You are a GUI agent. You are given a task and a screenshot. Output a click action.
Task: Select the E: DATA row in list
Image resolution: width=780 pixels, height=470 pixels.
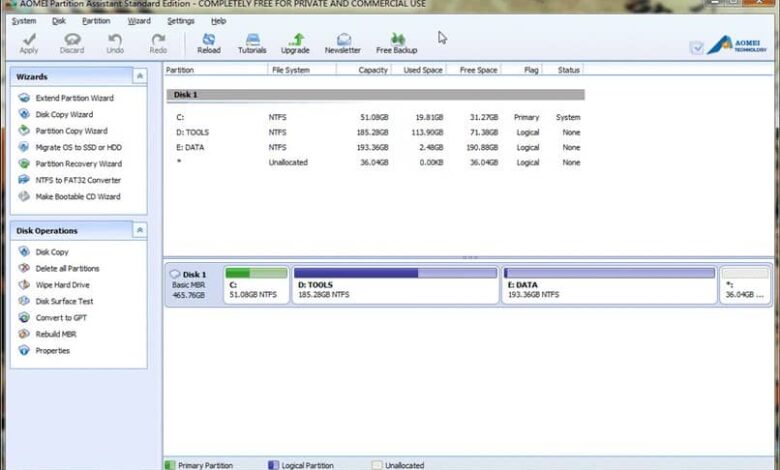376,147
